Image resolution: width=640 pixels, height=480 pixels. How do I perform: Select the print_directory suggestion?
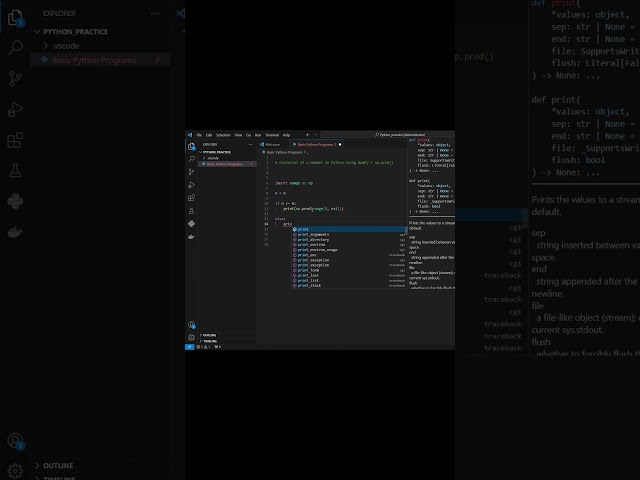click(349, 240)
